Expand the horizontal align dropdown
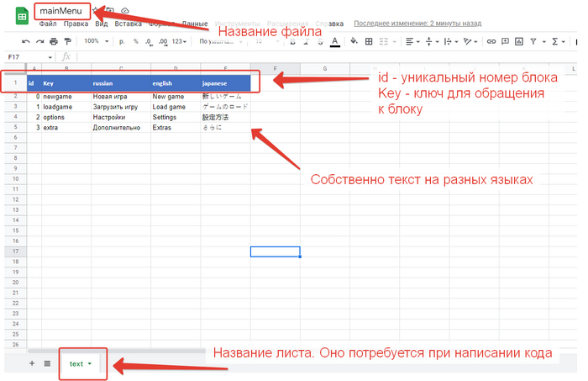 click(411, 40)
